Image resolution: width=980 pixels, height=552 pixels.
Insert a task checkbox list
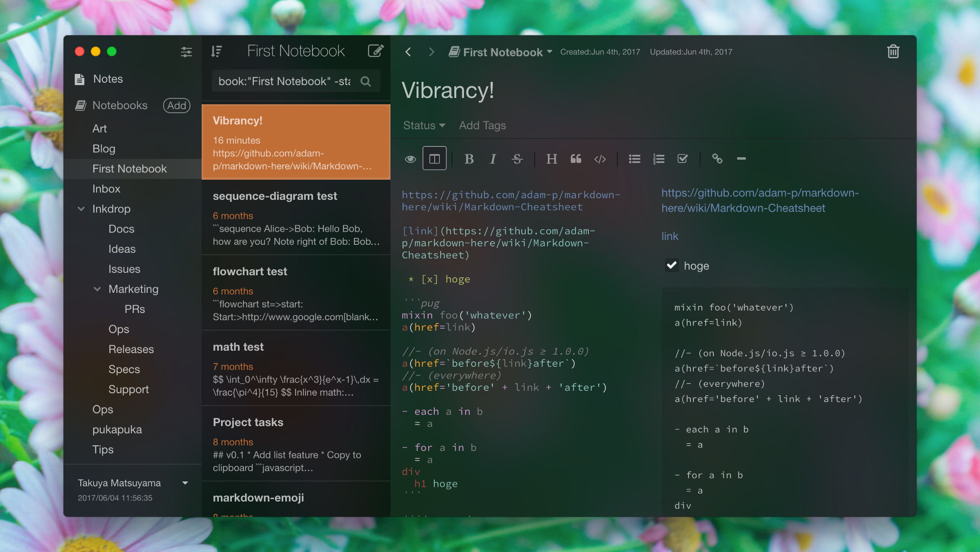click(683, 159)
